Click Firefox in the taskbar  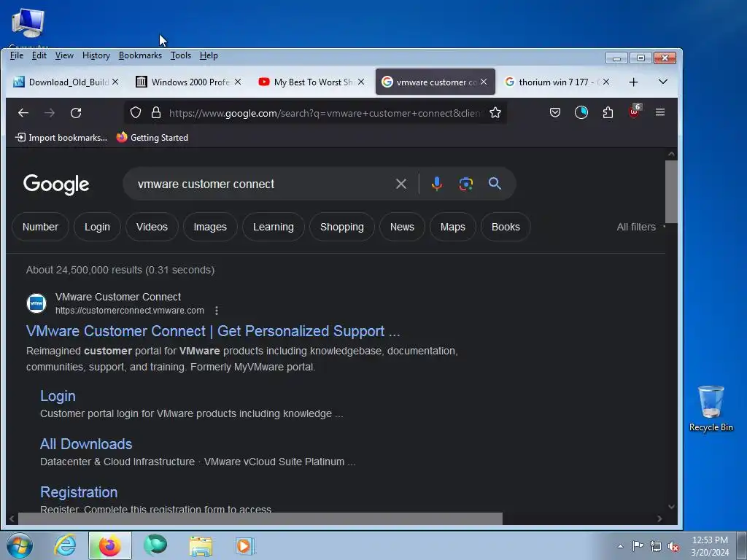109,545
